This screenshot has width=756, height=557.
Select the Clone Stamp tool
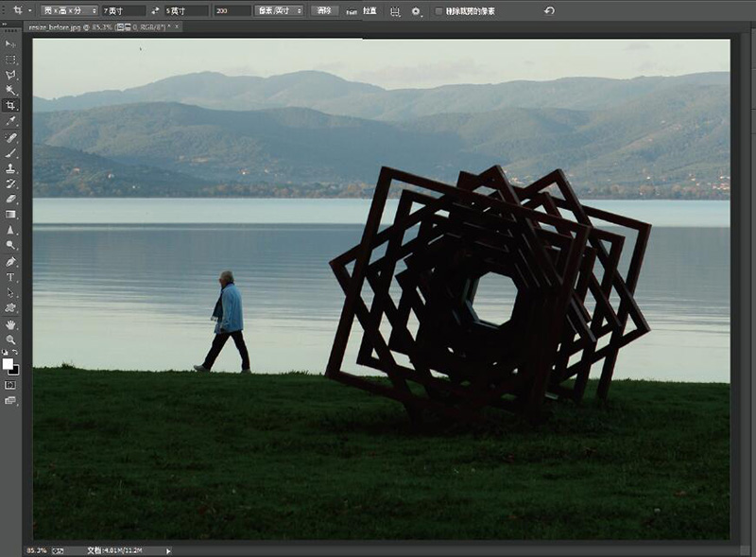11,168
